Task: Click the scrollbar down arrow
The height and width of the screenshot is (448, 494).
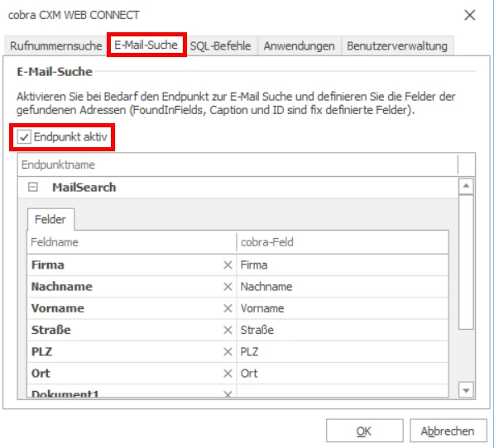Action: point(466,390)
